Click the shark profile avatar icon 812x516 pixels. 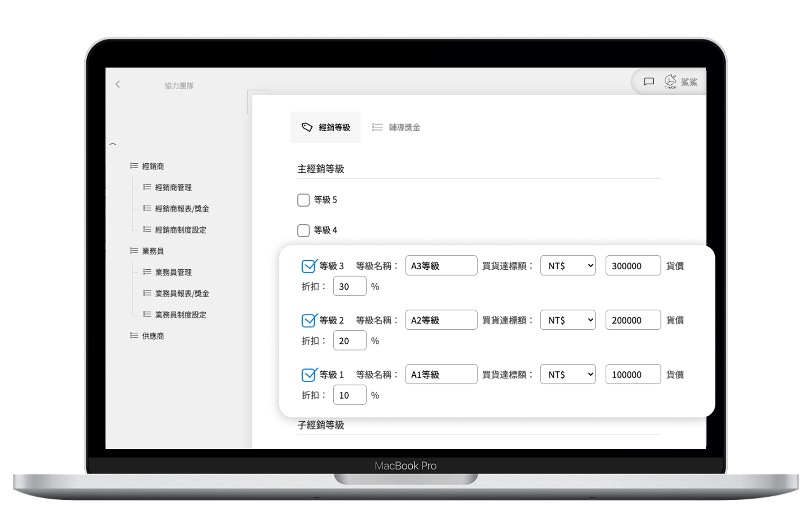(670, 81)
